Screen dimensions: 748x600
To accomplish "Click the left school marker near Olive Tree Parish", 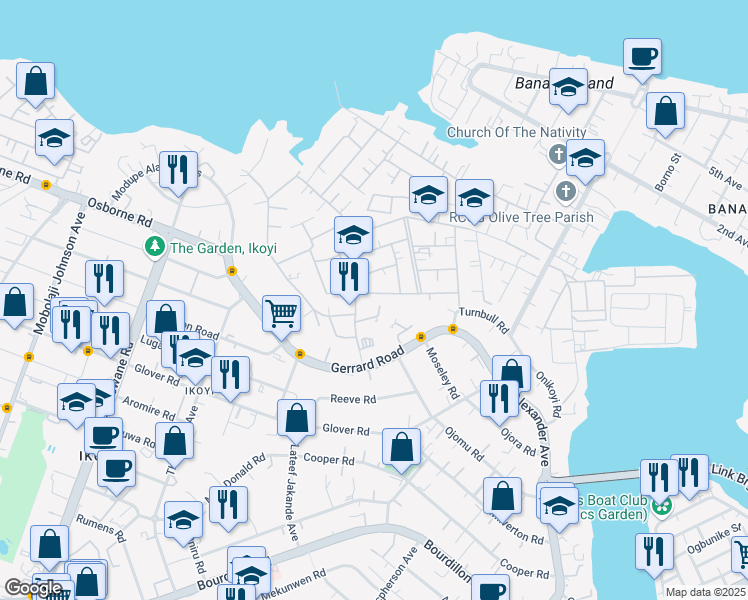I will (x=428, y=197).
